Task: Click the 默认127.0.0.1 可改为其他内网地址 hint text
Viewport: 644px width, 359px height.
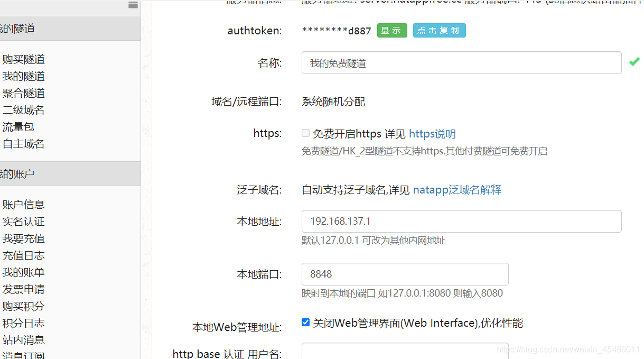Action: click(x=374, y=241)
